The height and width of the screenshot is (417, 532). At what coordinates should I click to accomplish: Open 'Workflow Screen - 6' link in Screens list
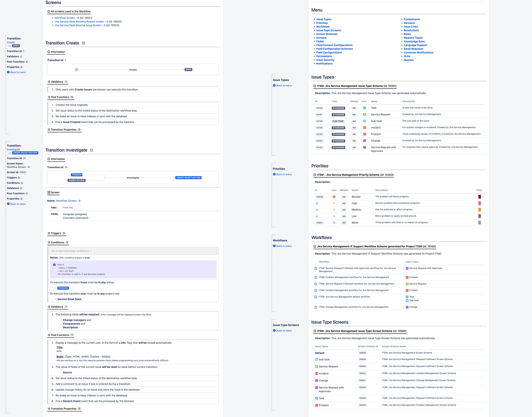67,18
